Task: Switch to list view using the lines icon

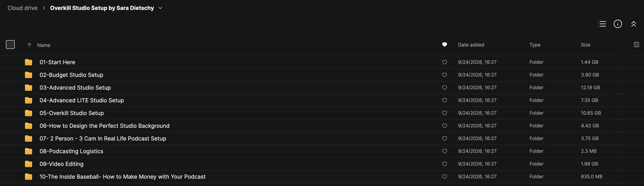Action: pos(602,24)
